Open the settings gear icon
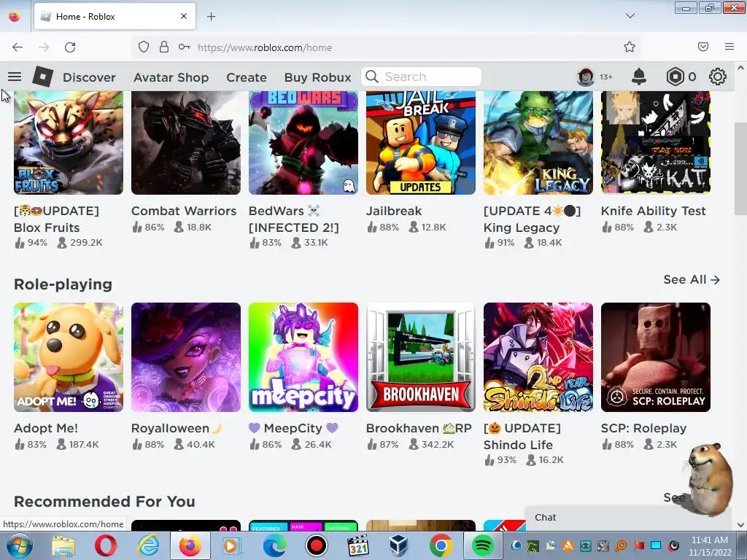747x560 pixels. pos(718,77)
